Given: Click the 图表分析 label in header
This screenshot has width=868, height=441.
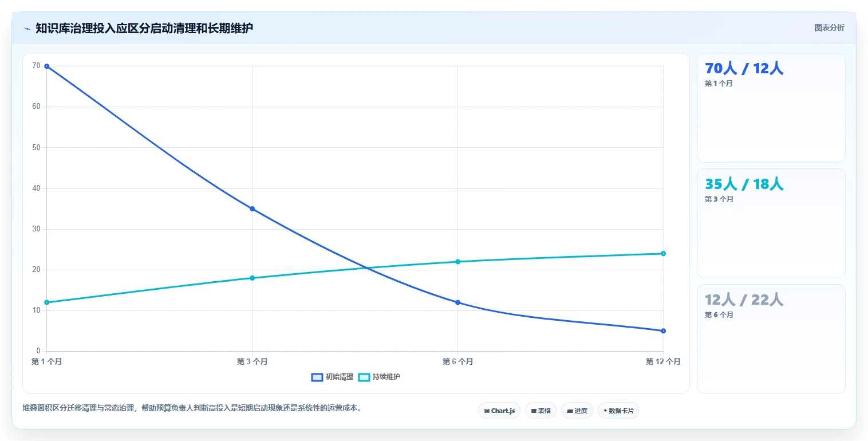Looking at the screenshot, I should (829, 27).
